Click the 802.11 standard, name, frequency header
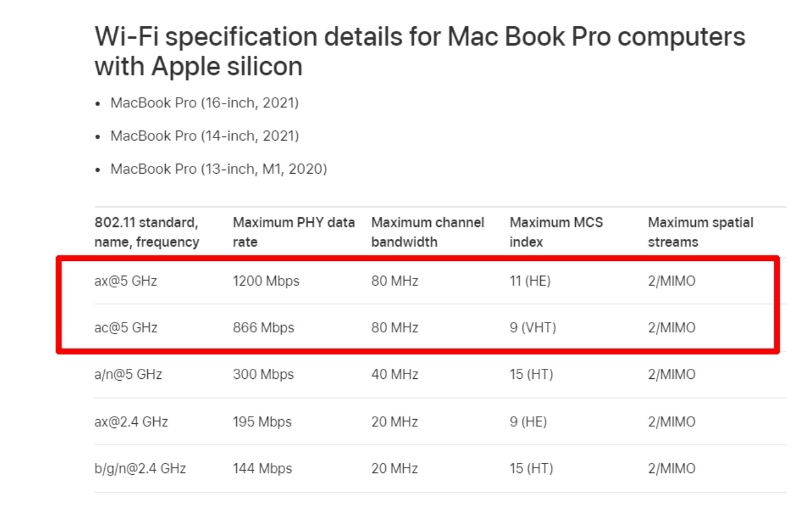Image resolution: width=812 pixels, height=513 pixels. coord(147,232)
